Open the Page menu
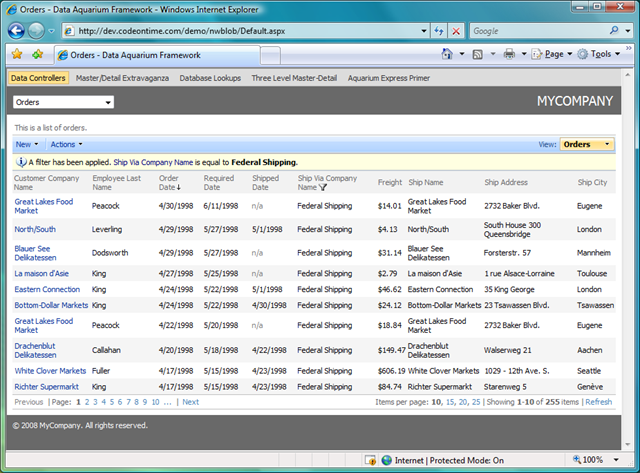The image size is (640, 473). (x=551, y=54)
